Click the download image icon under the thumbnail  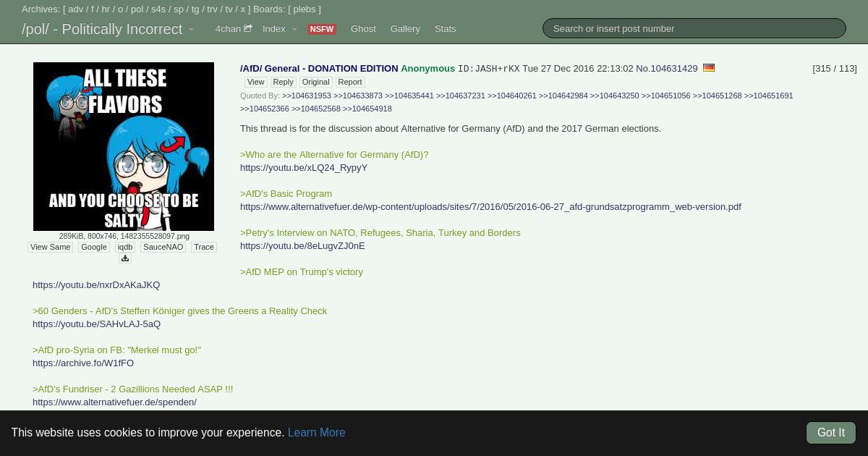click(x=124, y=258)
